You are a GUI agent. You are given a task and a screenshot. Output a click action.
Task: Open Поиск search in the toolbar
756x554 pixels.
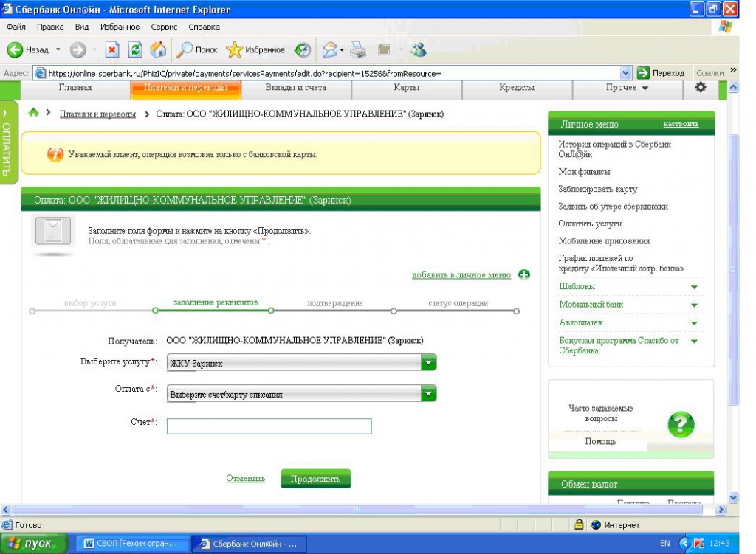[x=196, y=49]
